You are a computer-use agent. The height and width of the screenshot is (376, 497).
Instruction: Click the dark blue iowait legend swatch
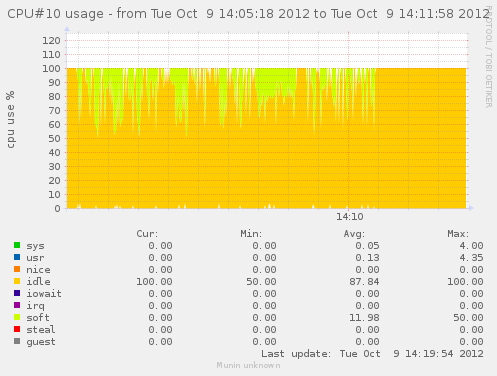17,293
